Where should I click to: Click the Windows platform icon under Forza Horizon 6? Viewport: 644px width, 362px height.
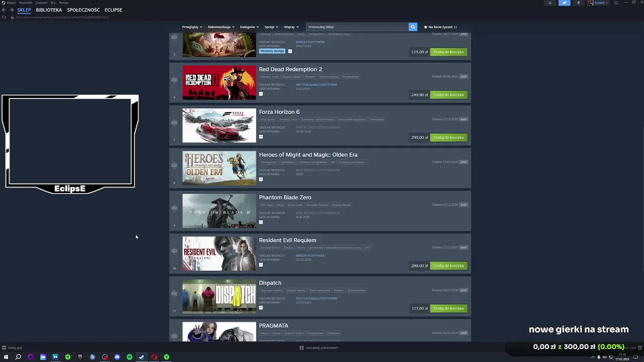(x=261, y=136)
